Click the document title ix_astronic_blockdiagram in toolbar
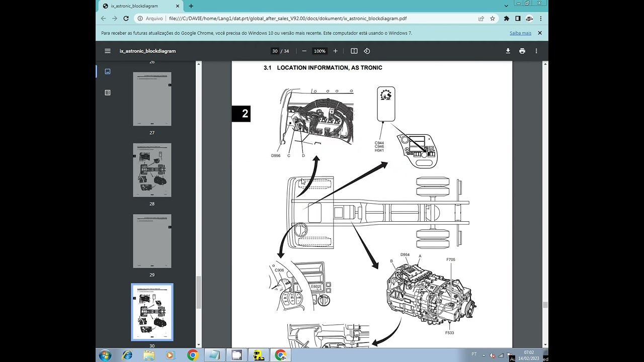 pyautogui.click(x=147, y=51)
